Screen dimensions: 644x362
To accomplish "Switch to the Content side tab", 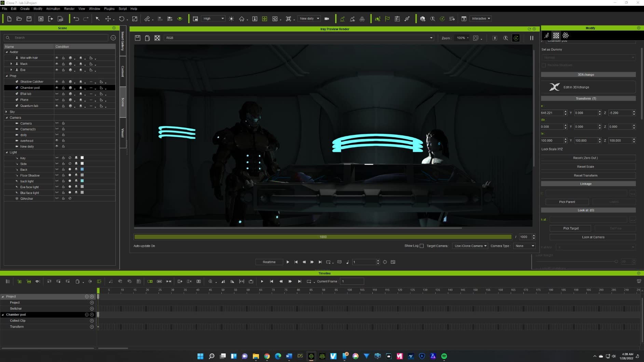I will [123, 71].
